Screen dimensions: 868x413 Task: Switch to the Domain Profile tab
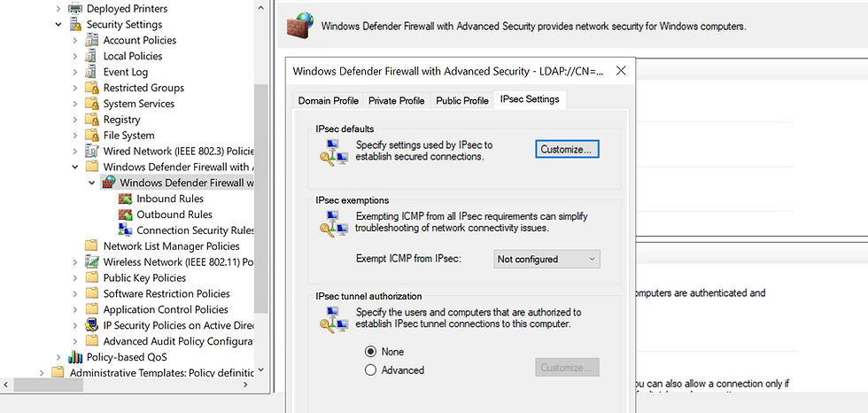click(329, 101)
